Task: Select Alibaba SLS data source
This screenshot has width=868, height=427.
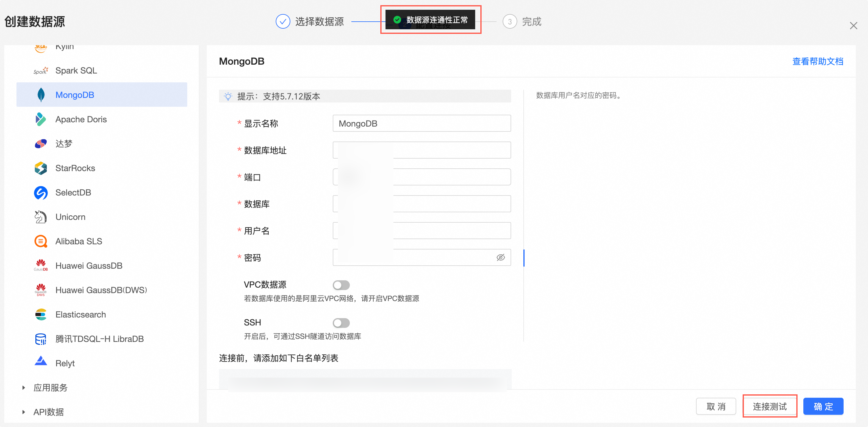Action: 102,241
